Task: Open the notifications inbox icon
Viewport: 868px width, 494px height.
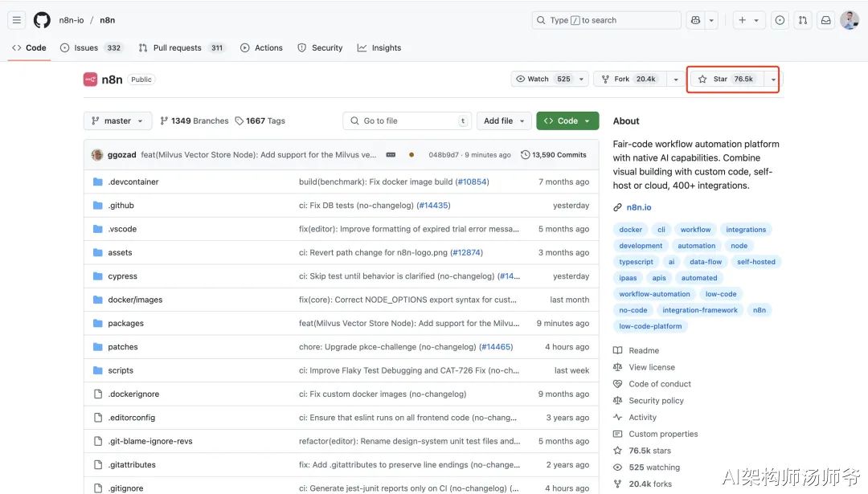Action: pos(825,20)
